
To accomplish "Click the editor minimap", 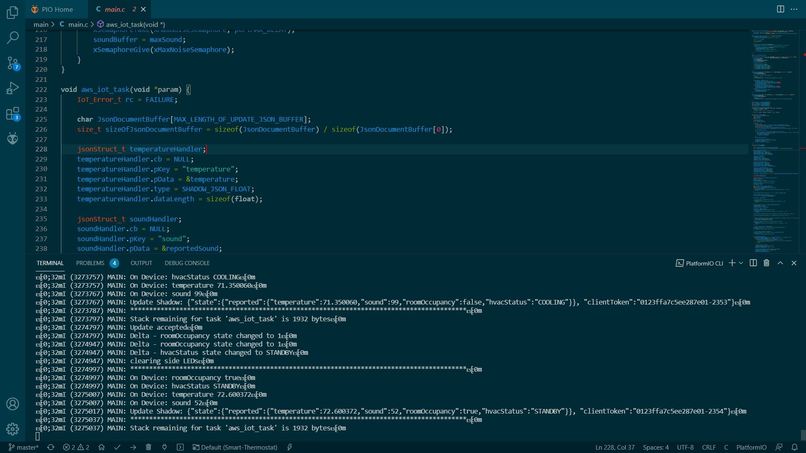I will 775,141.
